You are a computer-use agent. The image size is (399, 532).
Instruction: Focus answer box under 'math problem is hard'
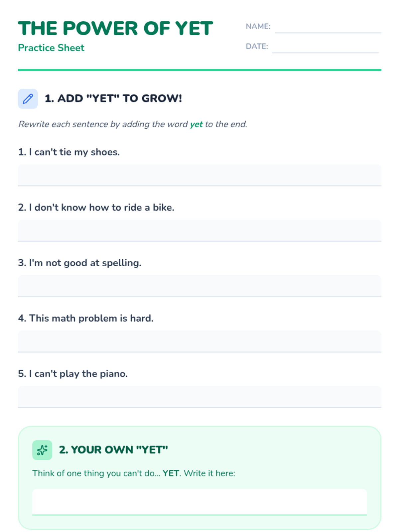(199, 341)
